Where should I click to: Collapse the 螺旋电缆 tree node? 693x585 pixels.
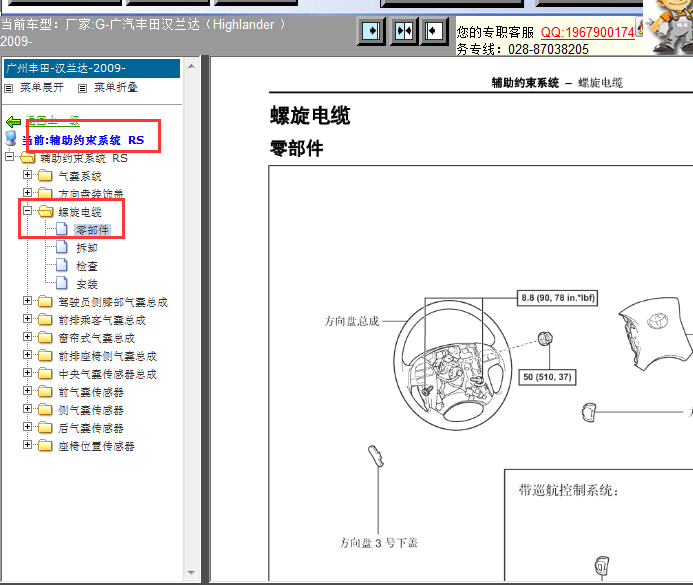(27, 211)
